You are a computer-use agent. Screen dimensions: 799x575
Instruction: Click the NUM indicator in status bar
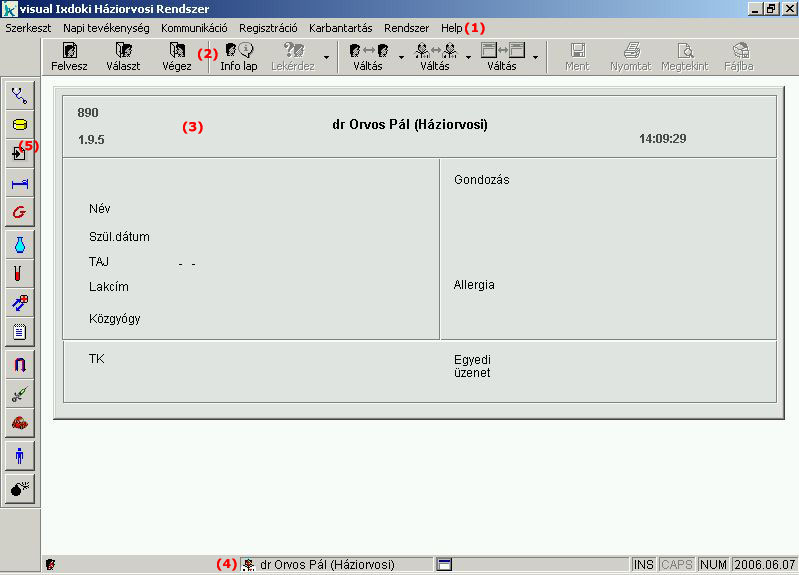pos(713,565)
